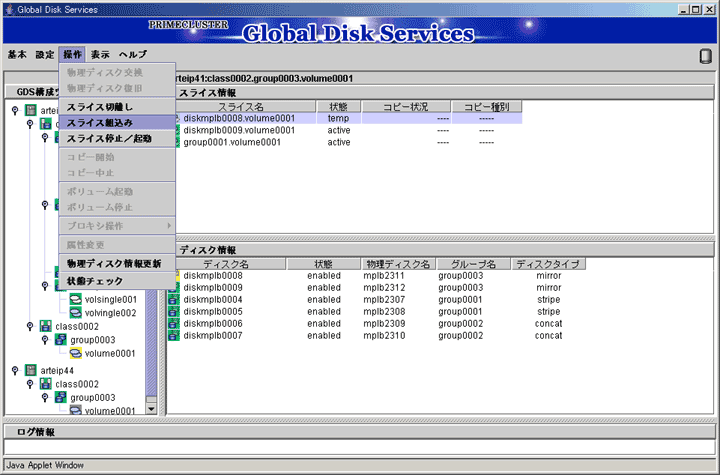This screenshot has width=720, height=475.
Task: Click class0002 icon under arteip44
Action: pyautogui.click(x=45, y=384)
